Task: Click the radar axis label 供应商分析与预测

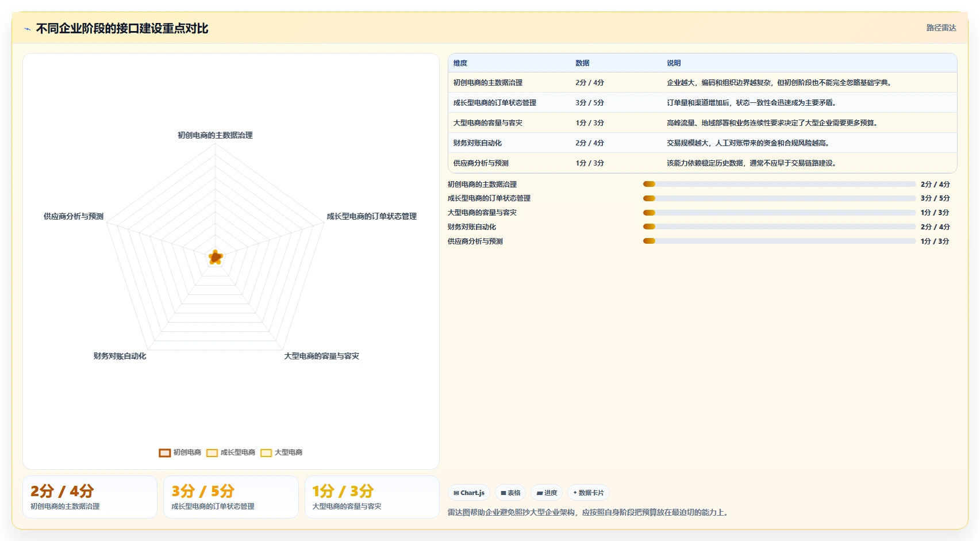Action: [x=74, y=216]
